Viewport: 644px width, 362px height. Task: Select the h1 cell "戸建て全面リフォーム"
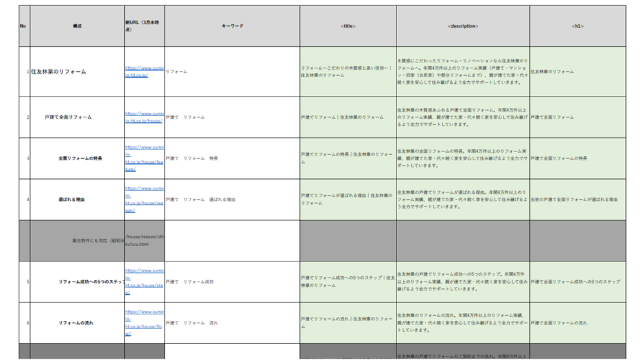tap(578, 117)
